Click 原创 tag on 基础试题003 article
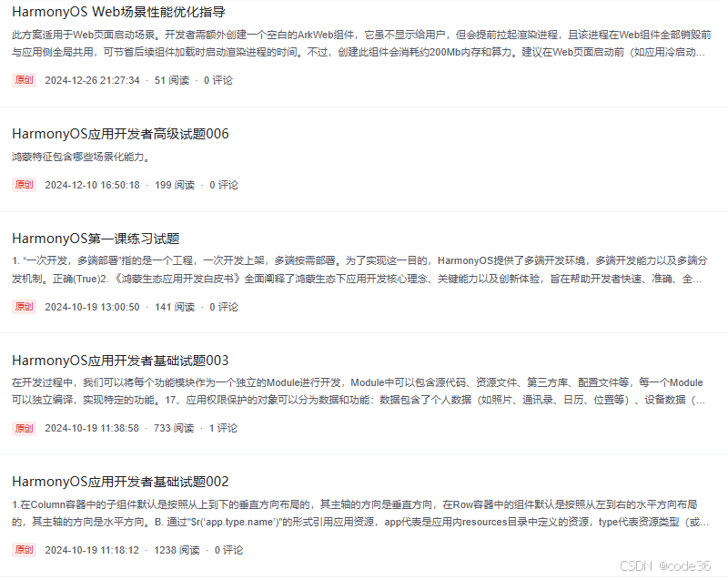Screen dimensions: 728x580 pos(25,428)
